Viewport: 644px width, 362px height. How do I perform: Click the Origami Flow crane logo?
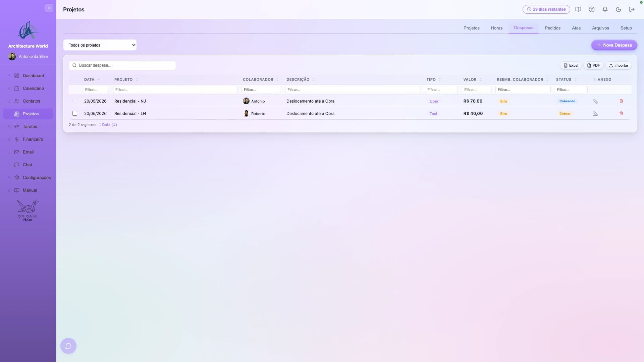28,211
